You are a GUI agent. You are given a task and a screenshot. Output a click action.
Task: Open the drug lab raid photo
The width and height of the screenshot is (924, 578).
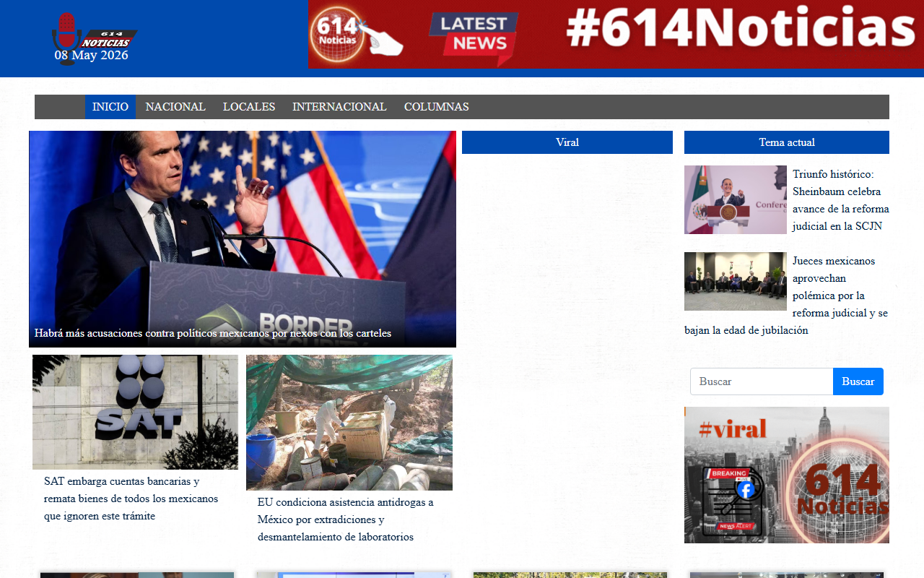pos(349,423)
